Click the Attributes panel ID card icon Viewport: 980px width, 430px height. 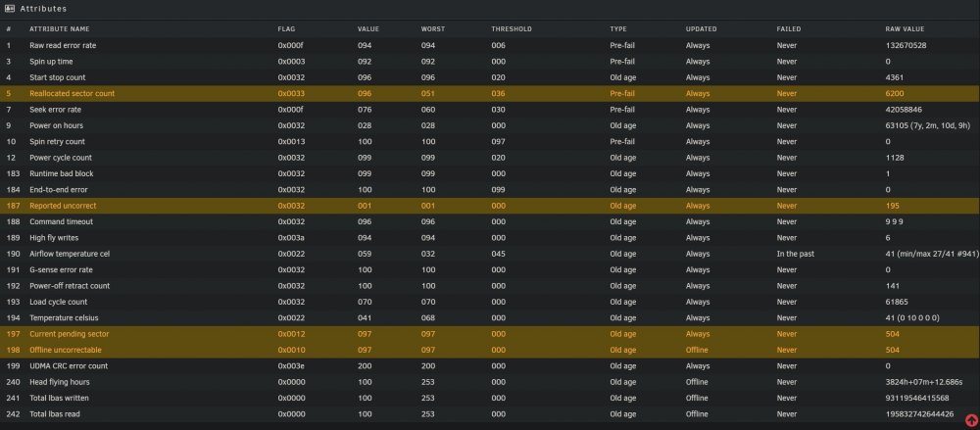point(10,9)
